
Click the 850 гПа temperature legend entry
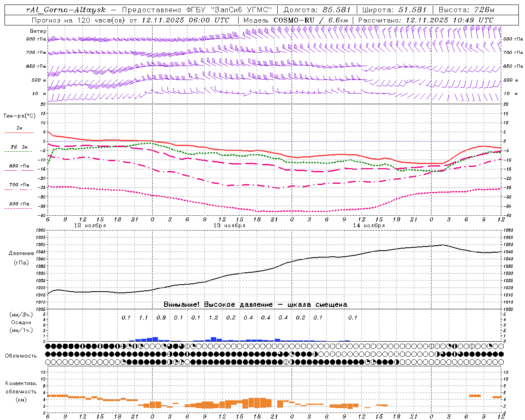(x=19, y=166)
